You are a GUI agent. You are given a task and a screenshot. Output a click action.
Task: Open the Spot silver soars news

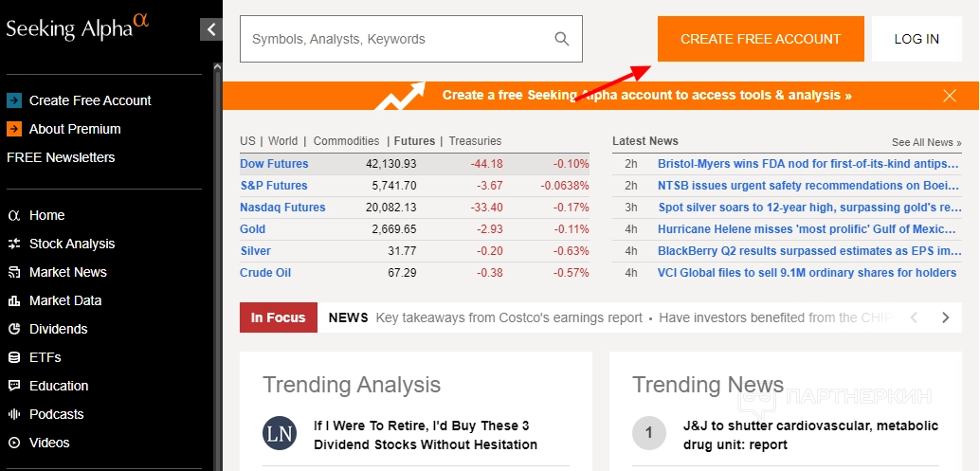coord(809,208)
